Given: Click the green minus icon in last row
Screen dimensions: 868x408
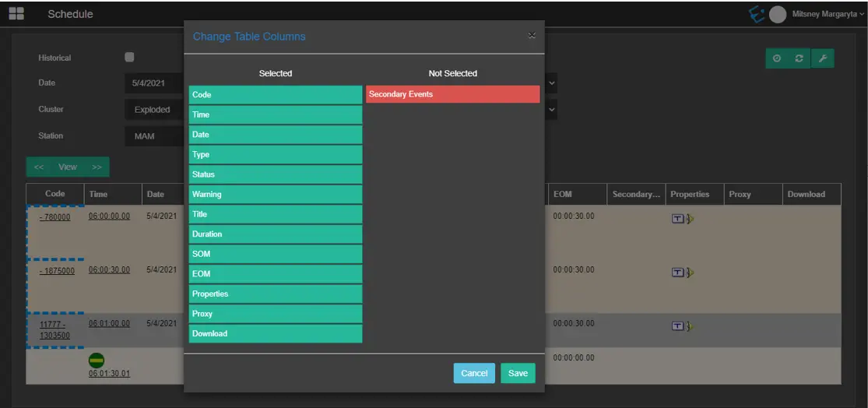Looking at the screenshot, I should [x=96, y=360].
